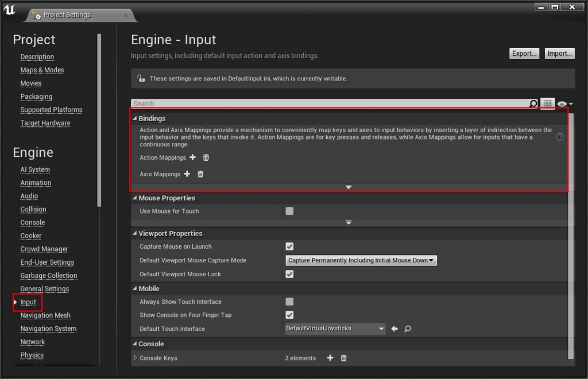Open Crowd Manager settings
This screenshot has height=379, width=588.
(x=44, y=249)
